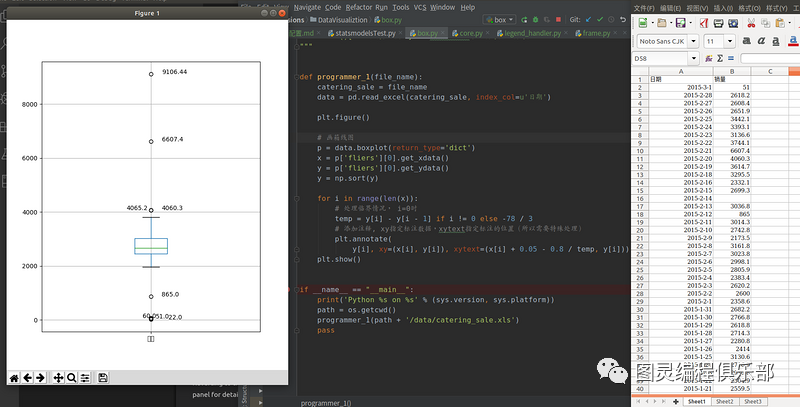
Task: Click the Sum sigma icon
Action: point(720,59)
